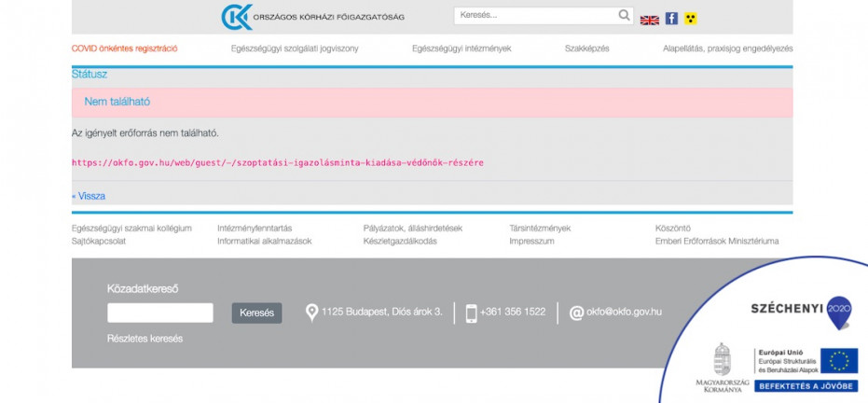Click the map pin address icon

coord(311,313)
